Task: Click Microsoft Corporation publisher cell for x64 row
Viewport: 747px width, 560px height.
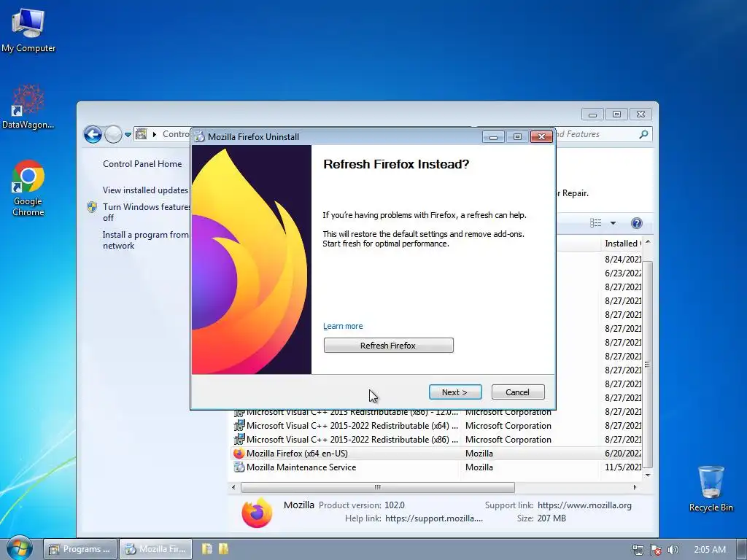Action: point(508,426)
